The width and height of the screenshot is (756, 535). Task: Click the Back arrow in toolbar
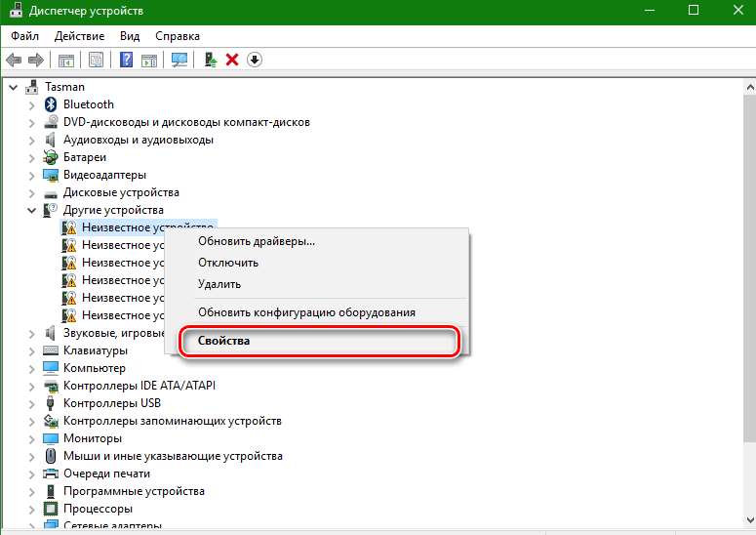pos(14,60)
